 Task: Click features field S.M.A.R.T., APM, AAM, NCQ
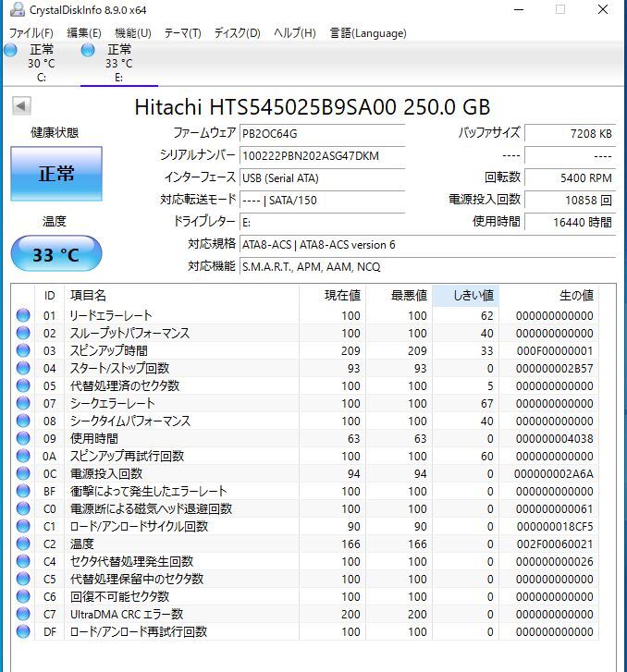(427, 267)
